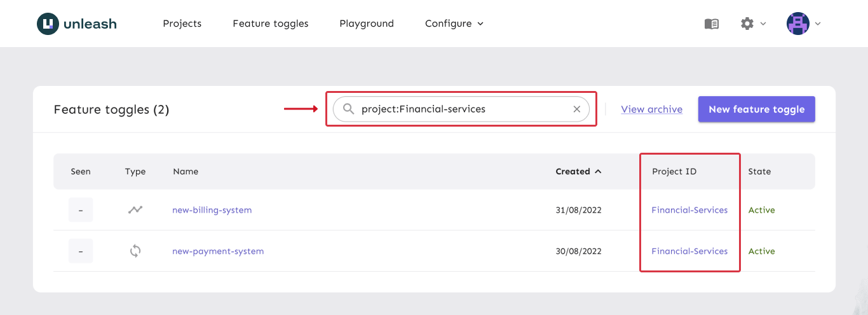Image resolution: width=868 pixels, height=315 pixels.
Task: Expand the Configure dropdown menu
Action: tap(454, 24)
